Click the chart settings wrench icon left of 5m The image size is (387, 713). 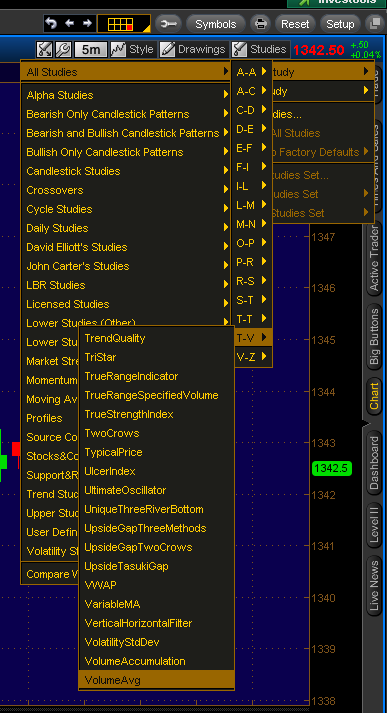click(63, 49)
